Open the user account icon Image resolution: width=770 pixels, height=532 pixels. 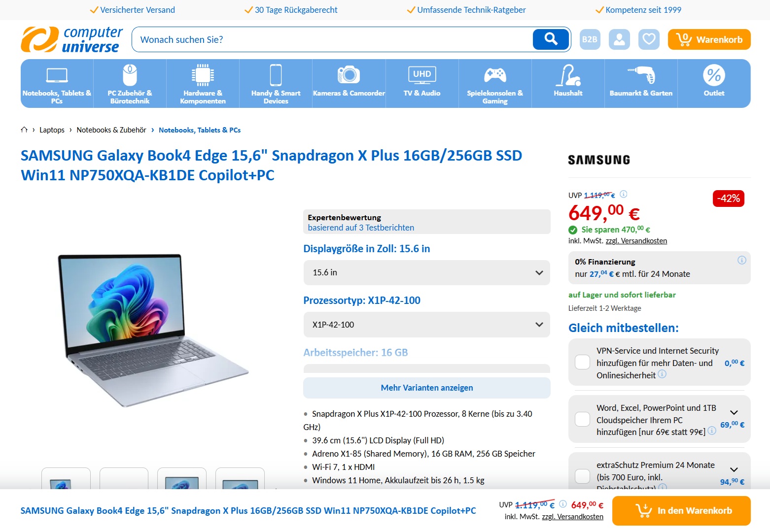point(619,39)
